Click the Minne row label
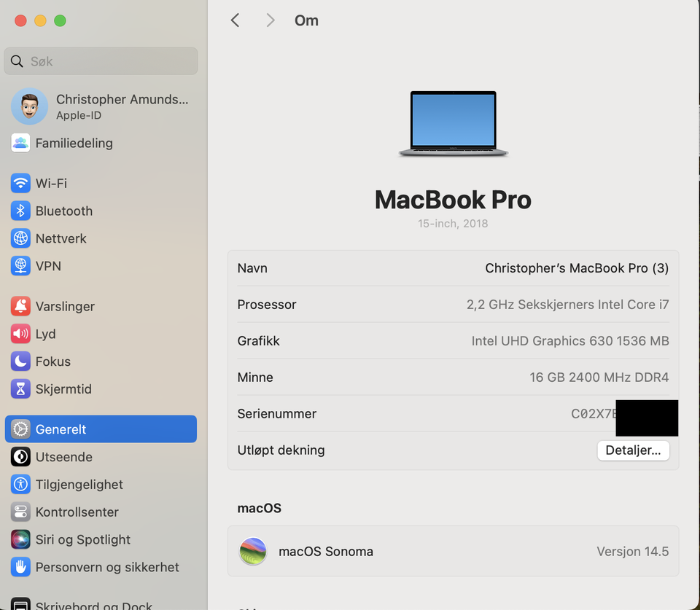700x610 pixels. click(x=255, y=378)
